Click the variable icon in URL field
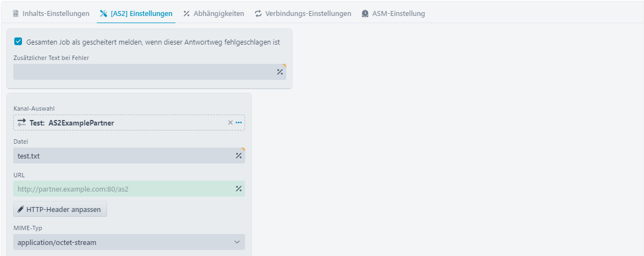This screenshot has width=644, height=256. (238, 188)
